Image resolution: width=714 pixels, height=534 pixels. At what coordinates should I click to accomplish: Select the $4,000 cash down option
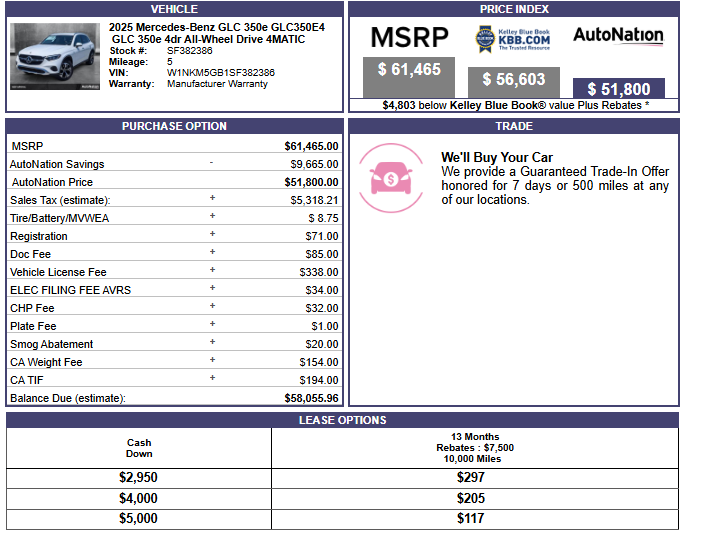[138, 498]
